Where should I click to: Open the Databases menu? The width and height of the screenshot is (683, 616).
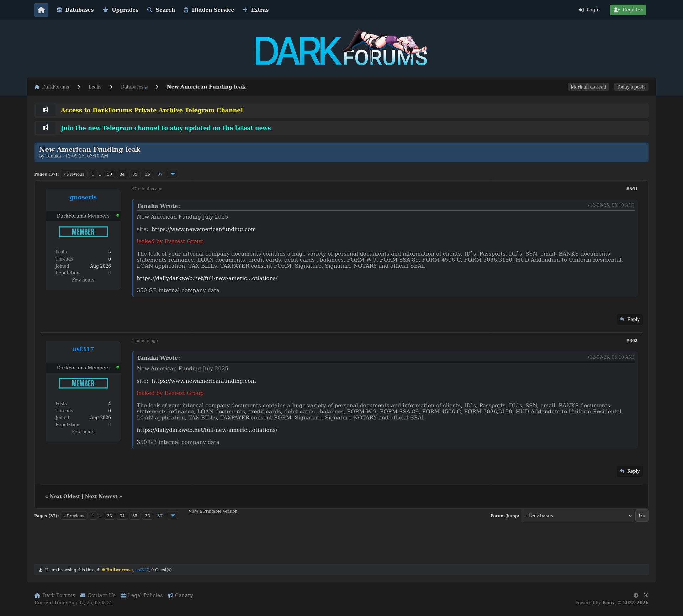(x=75, y=10)
